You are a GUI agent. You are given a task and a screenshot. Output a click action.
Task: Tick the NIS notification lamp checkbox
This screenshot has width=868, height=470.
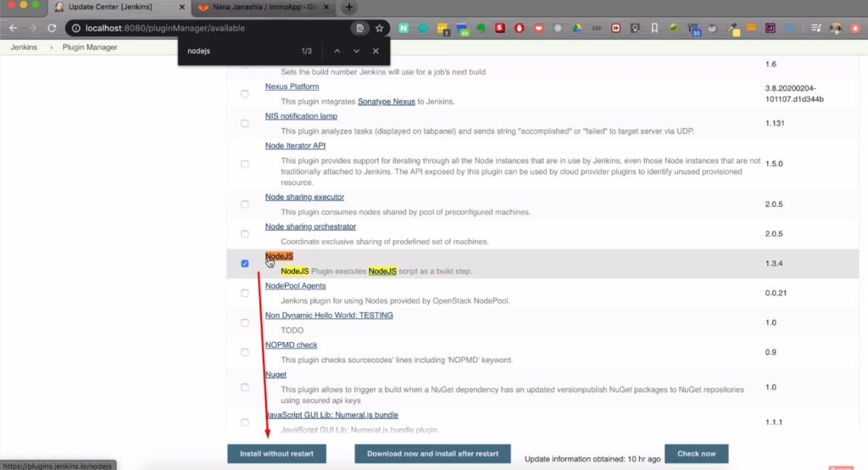245,123
